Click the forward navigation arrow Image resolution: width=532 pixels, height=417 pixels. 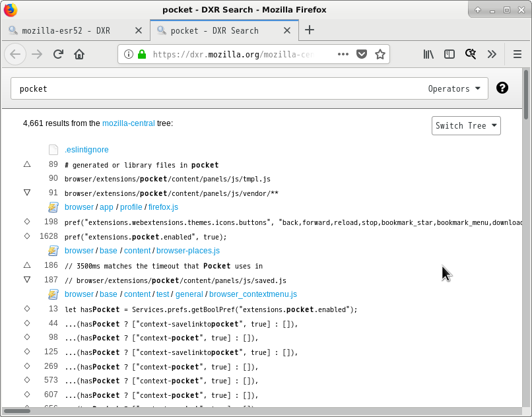tap(37, 54)
